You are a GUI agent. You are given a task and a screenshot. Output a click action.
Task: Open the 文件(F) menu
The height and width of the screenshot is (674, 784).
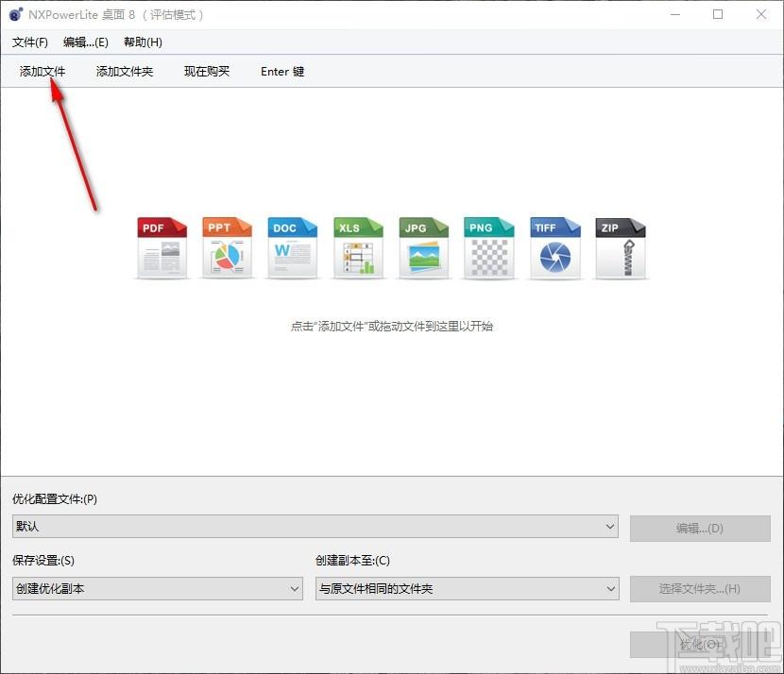30,42
